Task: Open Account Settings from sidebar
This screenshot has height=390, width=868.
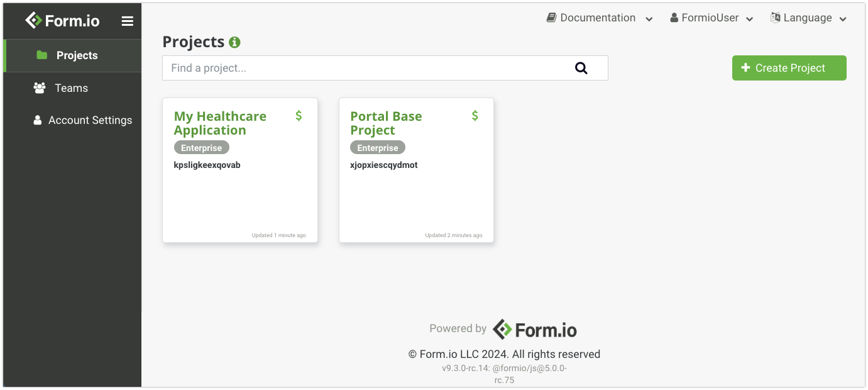Action: point(90,120)
